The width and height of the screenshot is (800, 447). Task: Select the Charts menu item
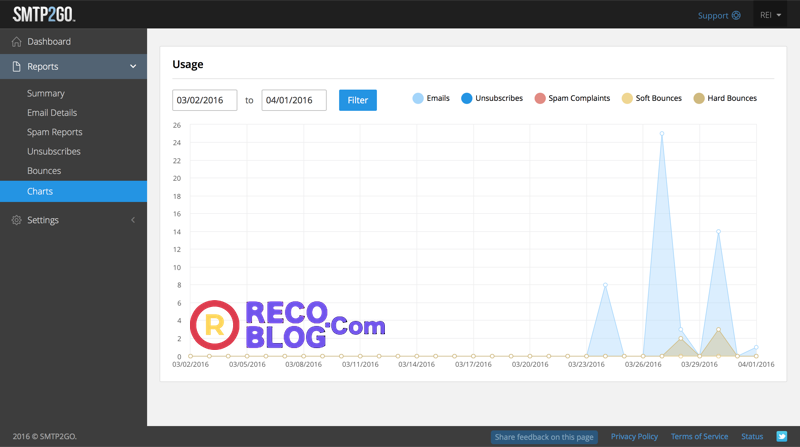coord(73,191)
